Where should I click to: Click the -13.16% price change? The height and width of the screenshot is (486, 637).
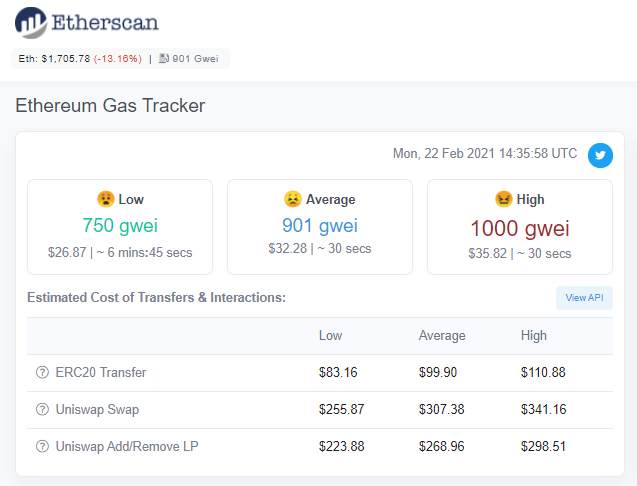[118, 59]
